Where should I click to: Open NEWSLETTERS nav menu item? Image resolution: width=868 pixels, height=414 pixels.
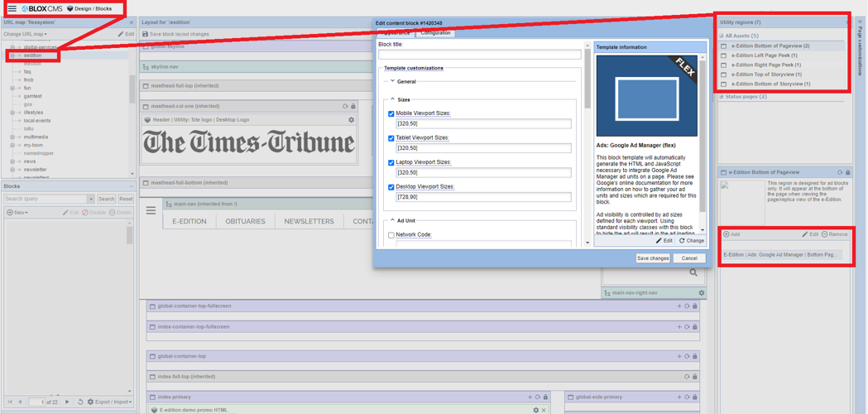[x=309, y=221]
